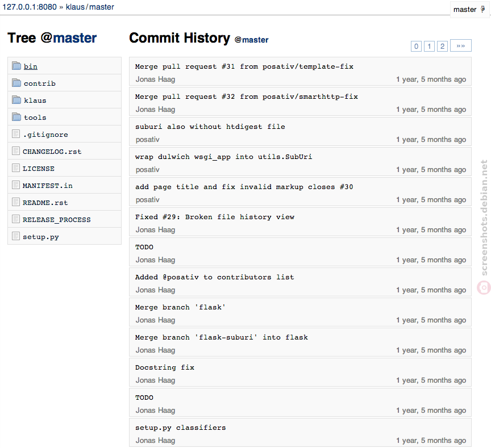Select current page 0 in pagination
This screenshot has width=491, height=448.
[x=416, y=47]
